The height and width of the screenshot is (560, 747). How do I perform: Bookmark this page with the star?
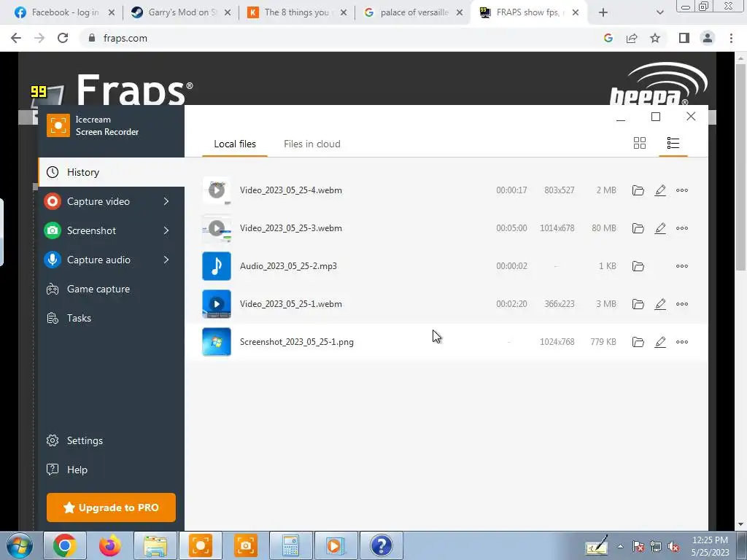click(655, 38)
